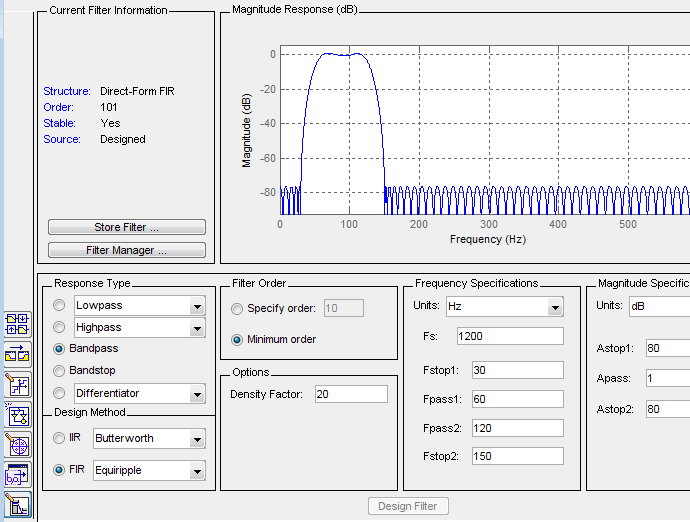Open the Pole/Zero Editor sidebar icon
The width and height of the screenshot is (690, 522).
(18, 445)
